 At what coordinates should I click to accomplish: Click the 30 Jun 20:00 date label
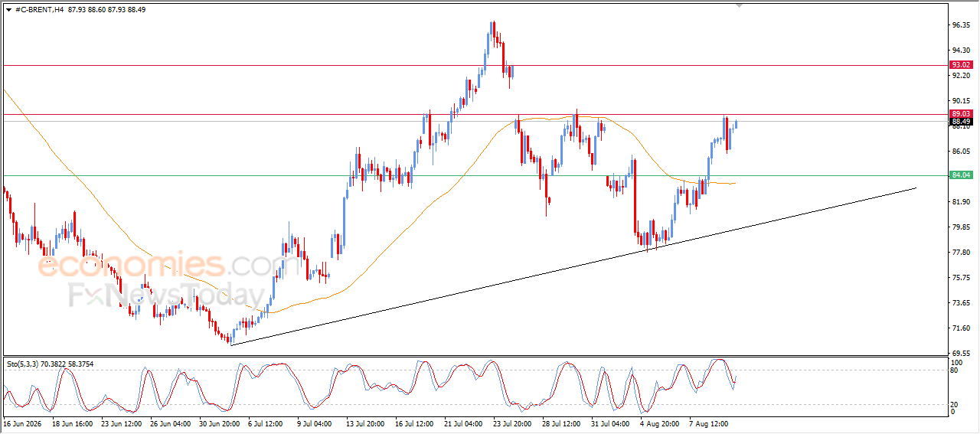(218, 423)
